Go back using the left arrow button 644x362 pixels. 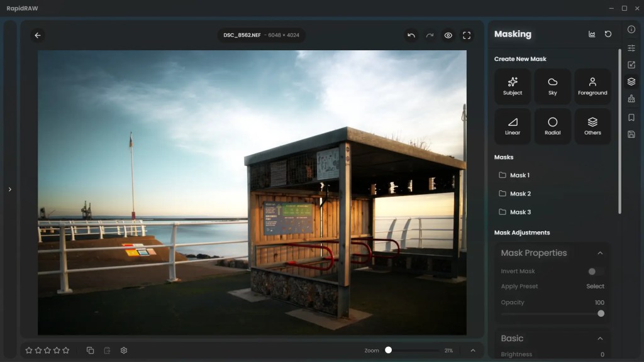38,36
